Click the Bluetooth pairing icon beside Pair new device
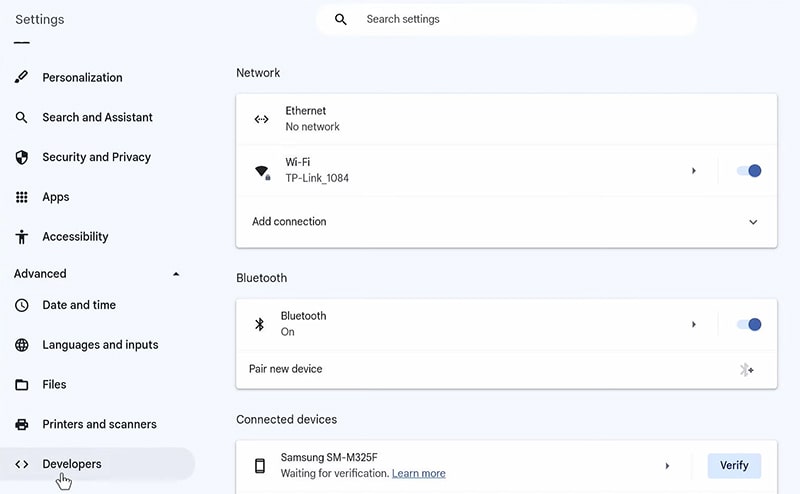This screenshot has width=800, height=494. (x=746, y=370)
